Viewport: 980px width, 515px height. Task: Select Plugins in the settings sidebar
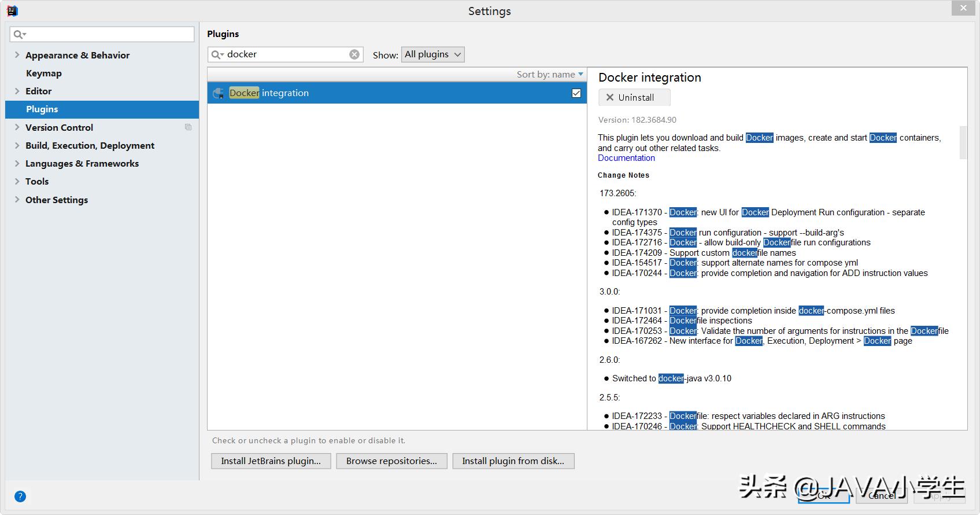(x=42, y=109)
